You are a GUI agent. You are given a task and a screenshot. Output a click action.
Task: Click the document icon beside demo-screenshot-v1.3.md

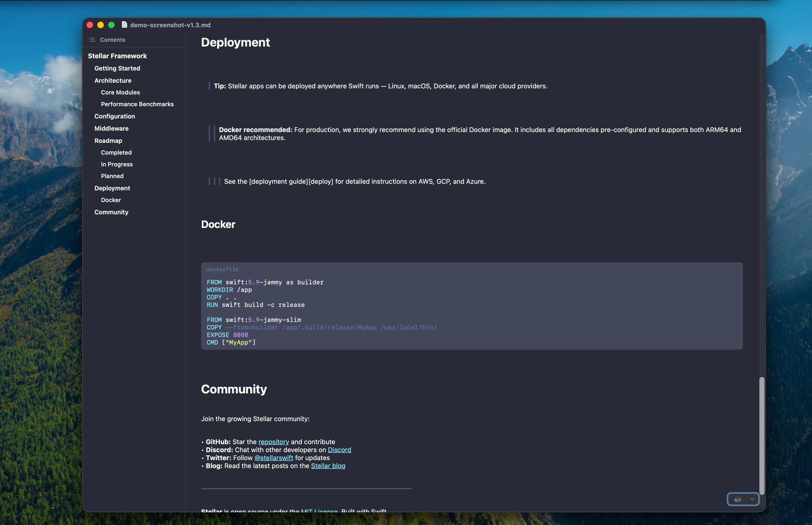(x=124, y=25)
